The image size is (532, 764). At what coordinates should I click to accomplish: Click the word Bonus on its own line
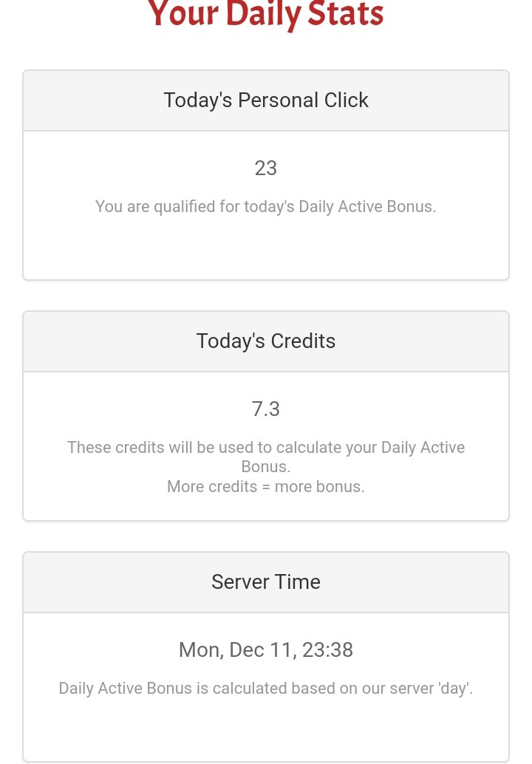(x=266, y=467)
